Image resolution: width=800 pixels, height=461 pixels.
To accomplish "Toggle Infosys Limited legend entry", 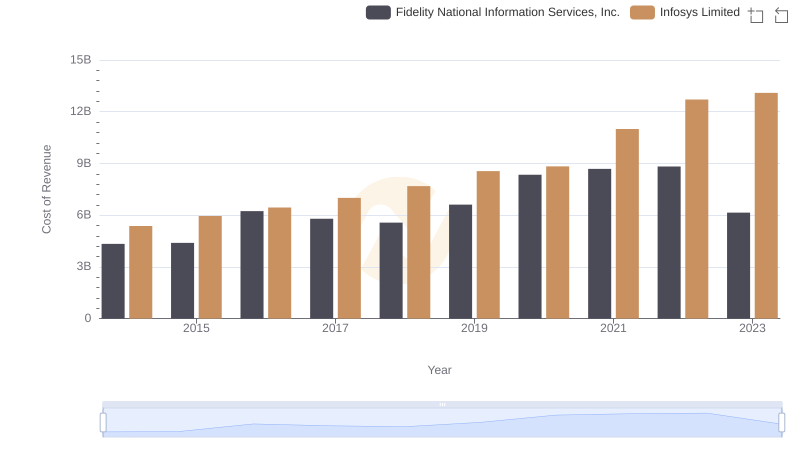I will [x=685, y=12].
